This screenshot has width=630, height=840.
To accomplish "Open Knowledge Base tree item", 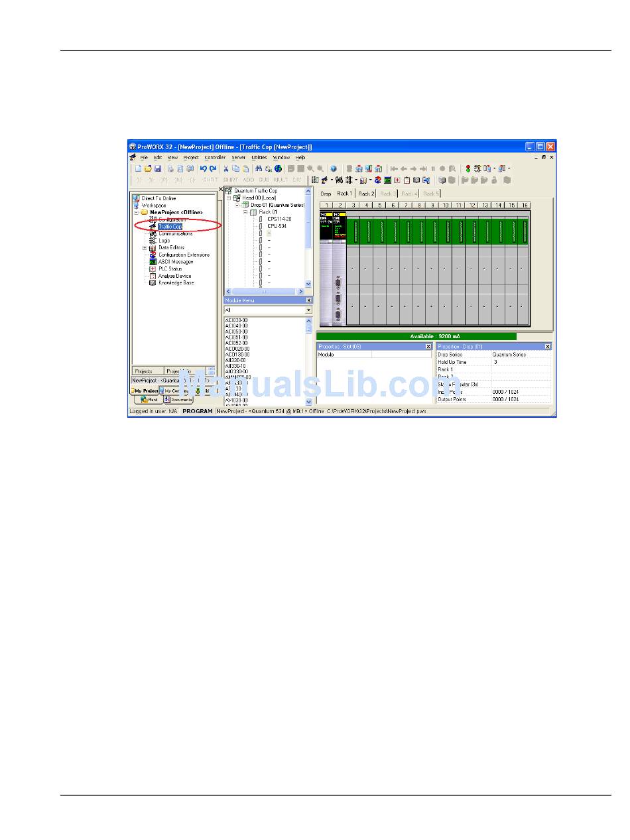I will [x=176, y=283].
